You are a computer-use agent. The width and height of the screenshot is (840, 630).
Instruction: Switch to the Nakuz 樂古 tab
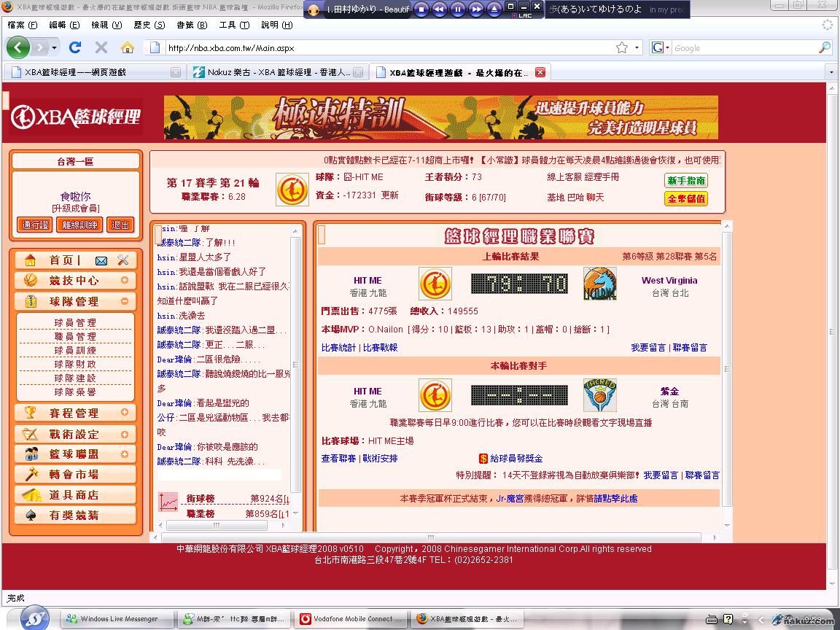point(277,72)
